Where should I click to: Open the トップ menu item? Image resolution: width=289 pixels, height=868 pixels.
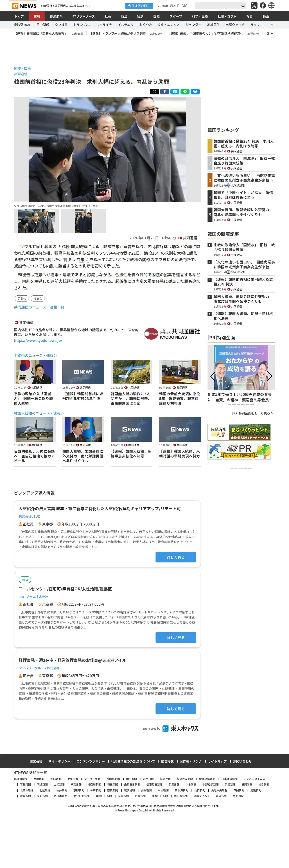pyautogui.click(x=19, y=16)
